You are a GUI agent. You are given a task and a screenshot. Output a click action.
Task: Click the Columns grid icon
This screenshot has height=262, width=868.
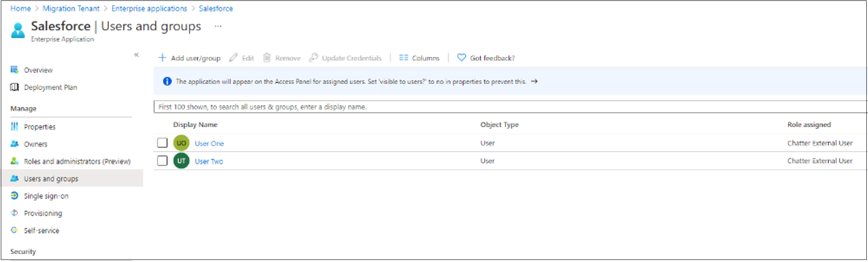(x=403, y=57)
